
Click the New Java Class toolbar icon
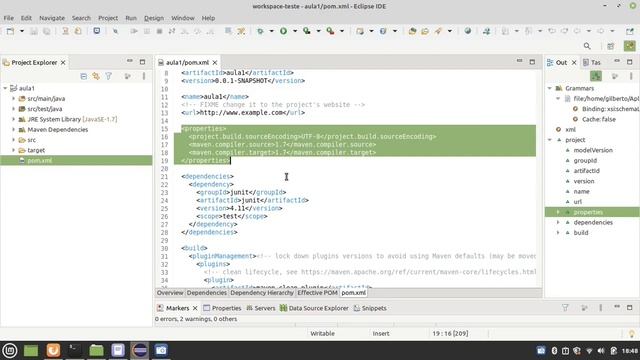pos(383,31)
